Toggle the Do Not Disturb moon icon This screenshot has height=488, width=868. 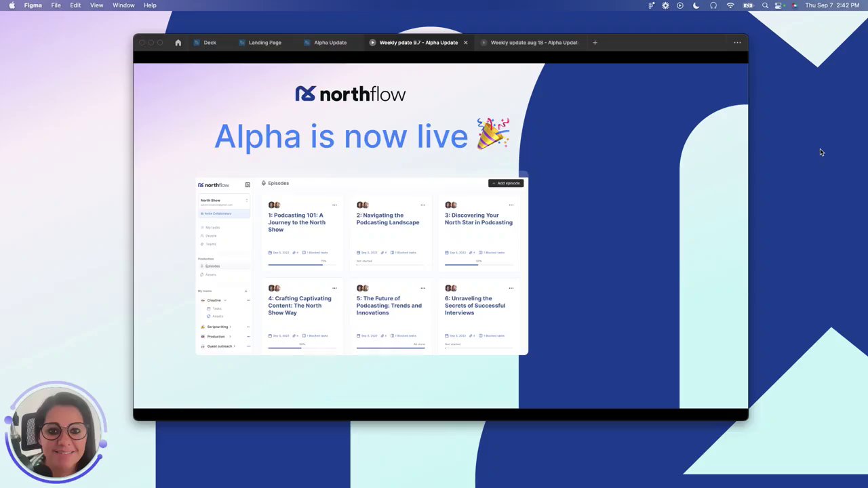click(x=696, y=5)
